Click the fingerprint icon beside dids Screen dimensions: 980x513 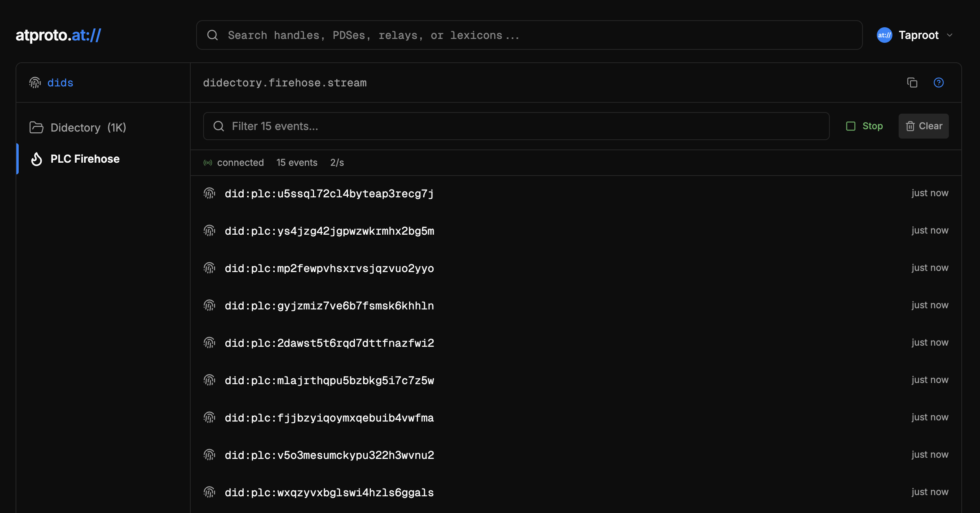pos(35,83)
